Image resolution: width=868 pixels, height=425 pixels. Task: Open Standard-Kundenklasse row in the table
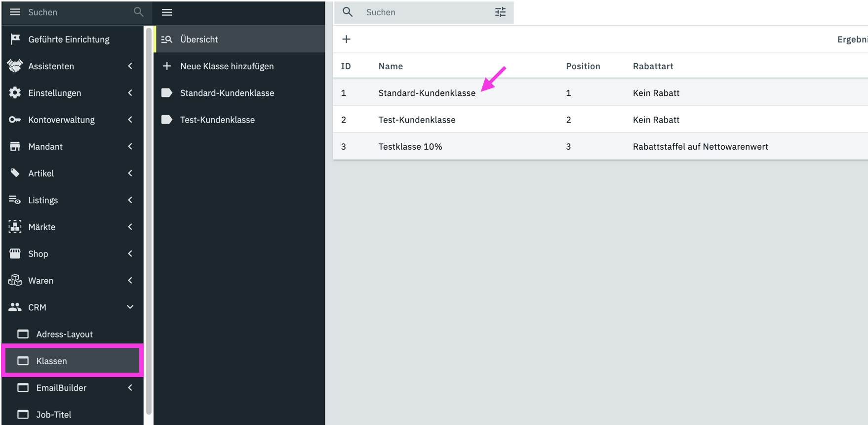click(427, 93)
